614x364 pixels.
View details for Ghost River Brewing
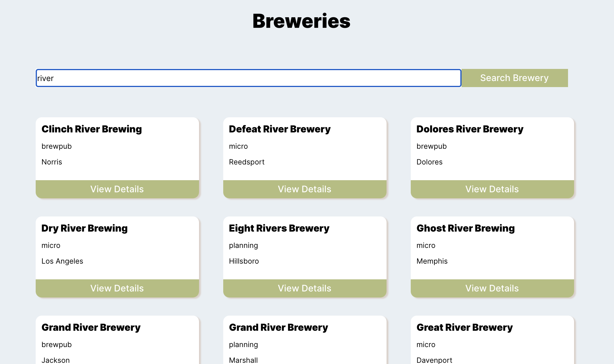pos(492,288)
